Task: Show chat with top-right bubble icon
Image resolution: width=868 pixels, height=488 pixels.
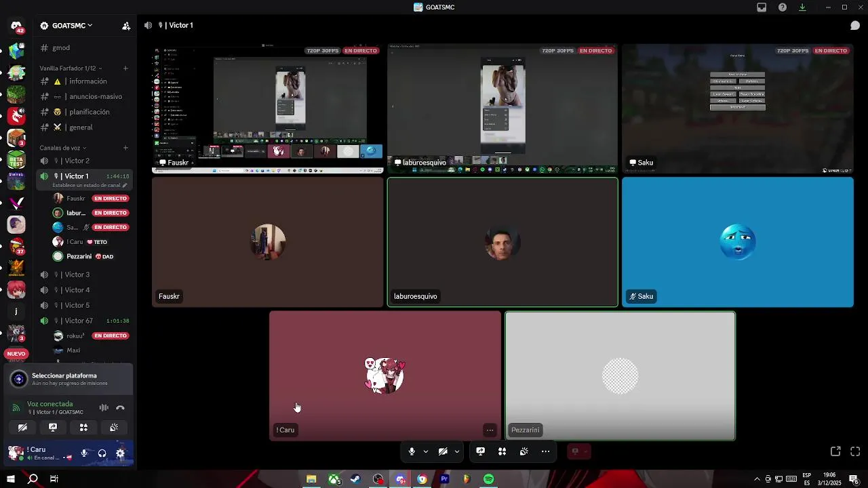Action: click(x=855, y=26)
